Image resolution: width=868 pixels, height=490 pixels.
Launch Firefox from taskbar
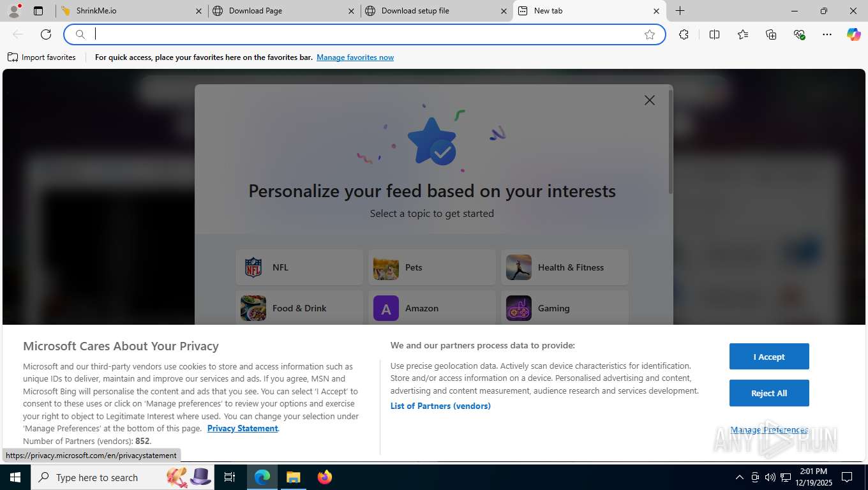click(325, 477)
